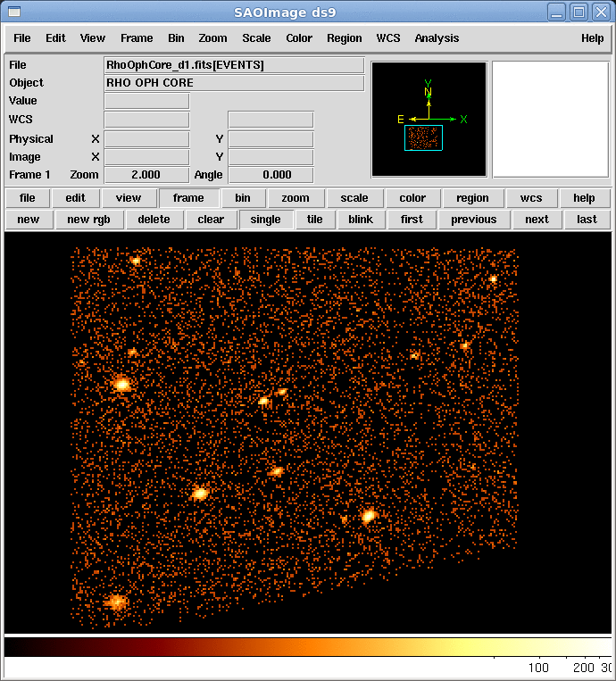Click the first WCS coordinate field
Viewport: 616px width, 681px height.
(x=146, y=120)
